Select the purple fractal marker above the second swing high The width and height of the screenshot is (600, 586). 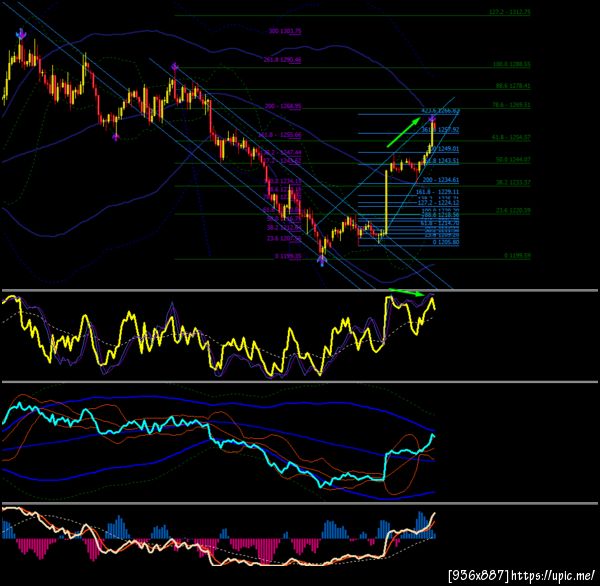point(174,67)
